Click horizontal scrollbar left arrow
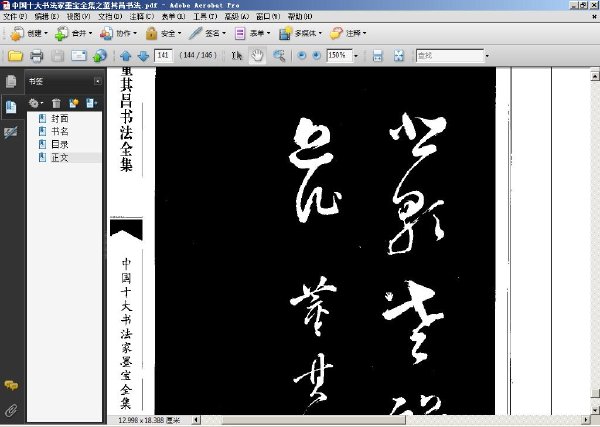The image size is (600, 427). click(196, 420)
